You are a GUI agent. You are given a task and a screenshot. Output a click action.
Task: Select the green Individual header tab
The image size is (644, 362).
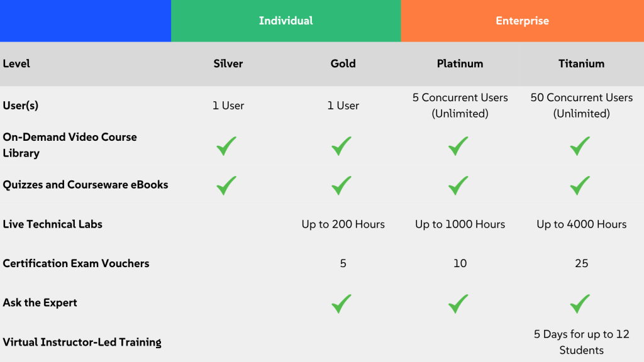[286, 21]
